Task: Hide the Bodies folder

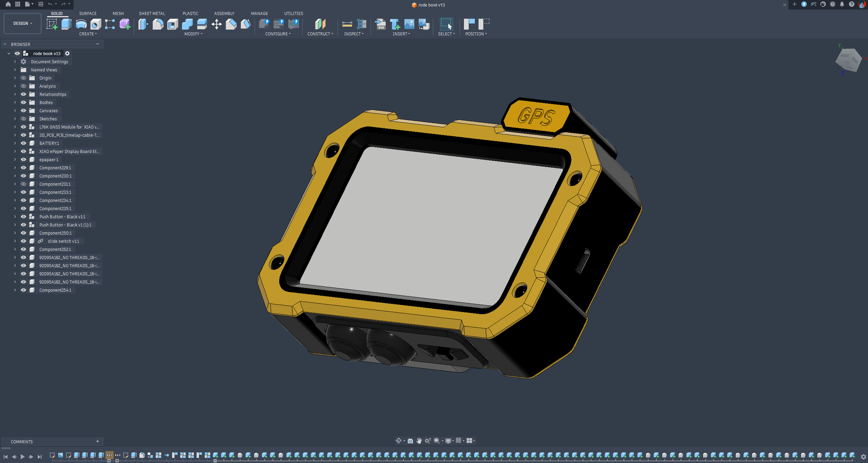Action: [24, 103]
